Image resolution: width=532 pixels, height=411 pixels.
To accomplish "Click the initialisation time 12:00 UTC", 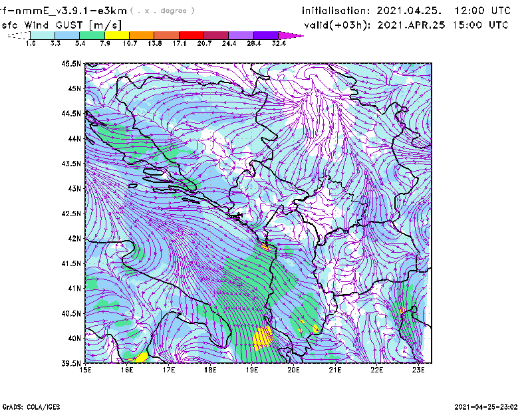I will [483, 11].
